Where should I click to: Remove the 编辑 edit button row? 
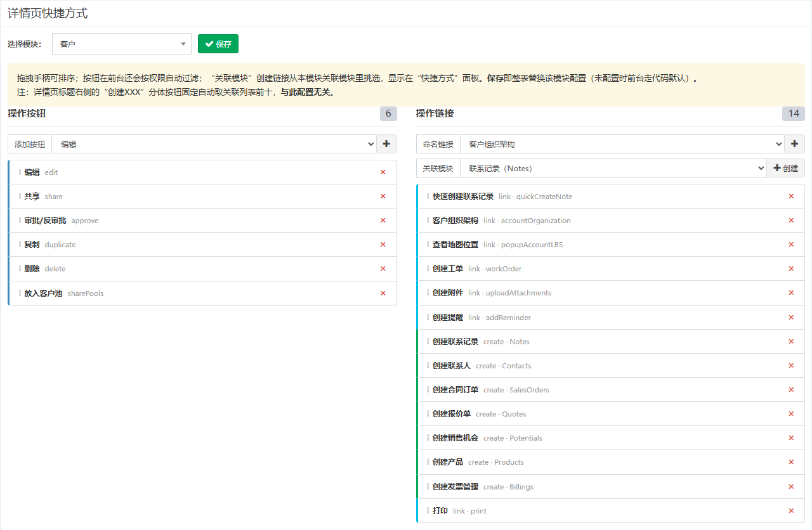[383, 172]
